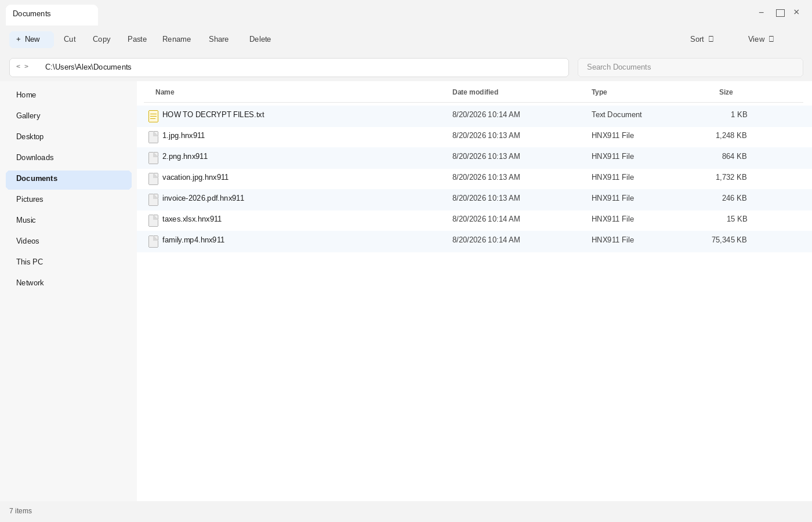
Task: Click the file icon next to vacation.jpg.hnx911
Action: point(153,179)
